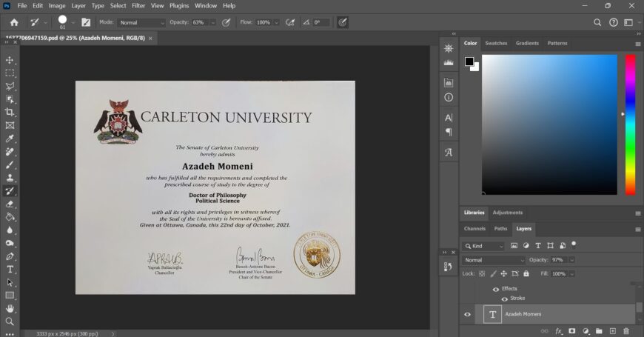Select the Hand tool

point(10,309)
